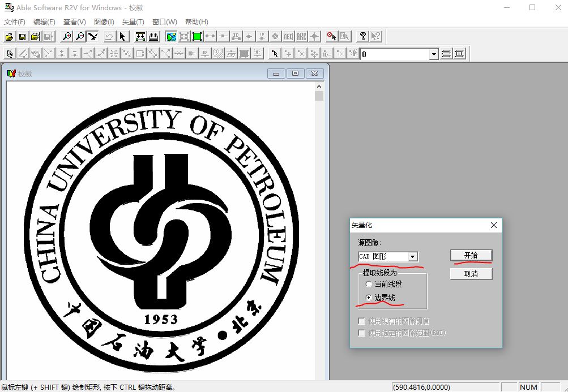Click the 开始 button

pos(471,255)
